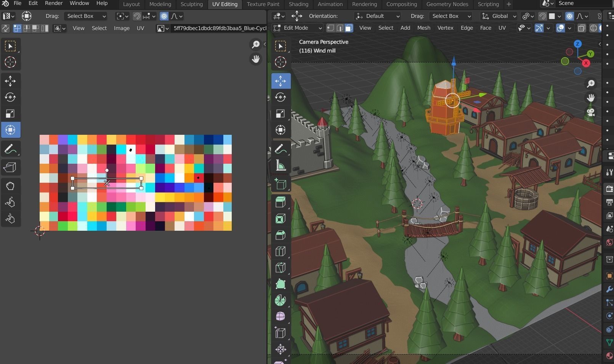Open the File menu
Viewport: 614px width, 364px height.
pyautogui.click(x=18, y=3)
